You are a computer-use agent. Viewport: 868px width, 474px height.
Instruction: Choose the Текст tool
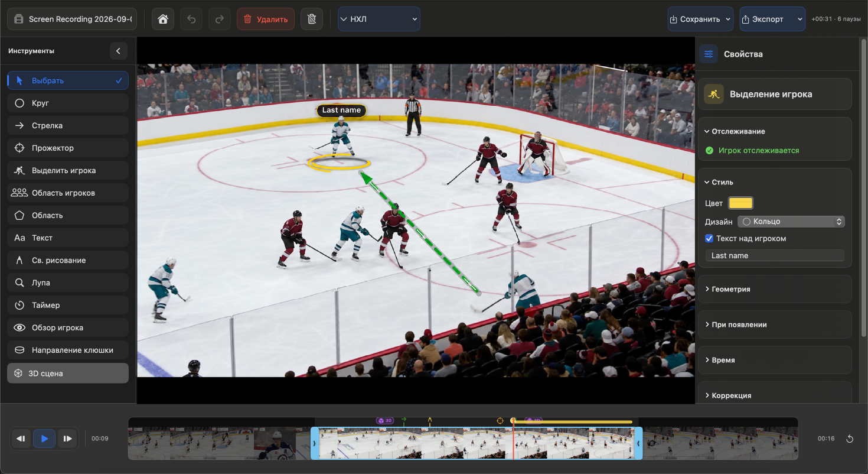click(68, 238)
